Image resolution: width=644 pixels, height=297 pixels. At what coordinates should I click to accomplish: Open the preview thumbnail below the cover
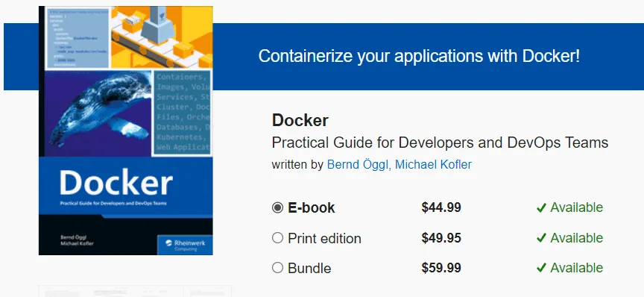135,291
